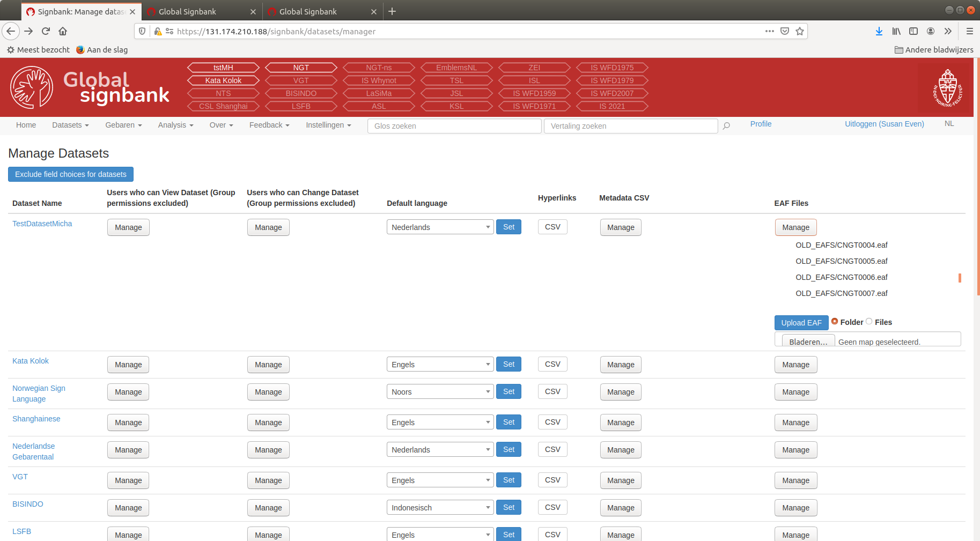Click the tracking protection shield icon
The height and width of the screenshot is (541, 980).
click(x=142, y=31)
